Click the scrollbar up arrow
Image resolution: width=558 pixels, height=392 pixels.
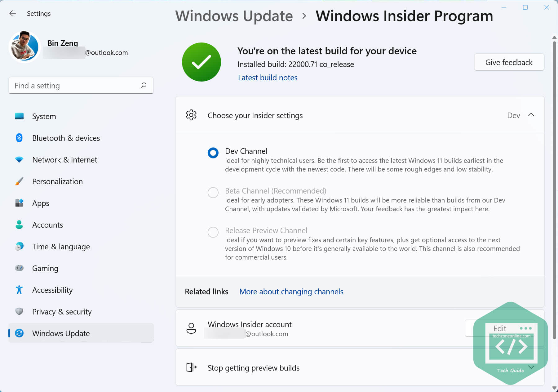tap(554, 38)
